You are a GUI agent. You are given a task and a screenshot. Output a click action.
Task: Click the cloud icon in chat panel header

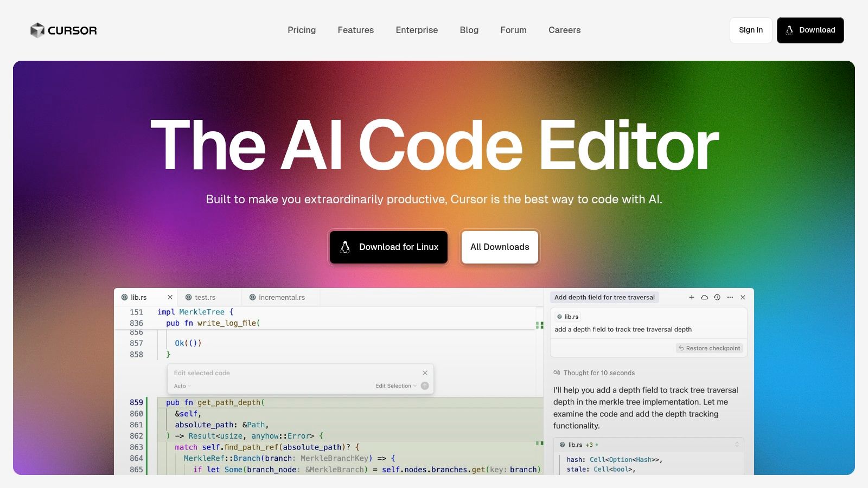coord(704,297)
